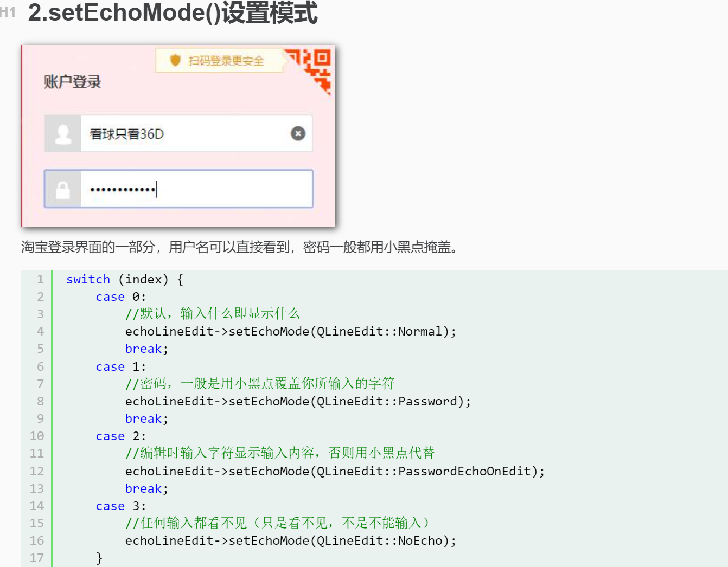Click the "break;" on line 9
This screenshot has width=728, height=567.
(146, 418)
